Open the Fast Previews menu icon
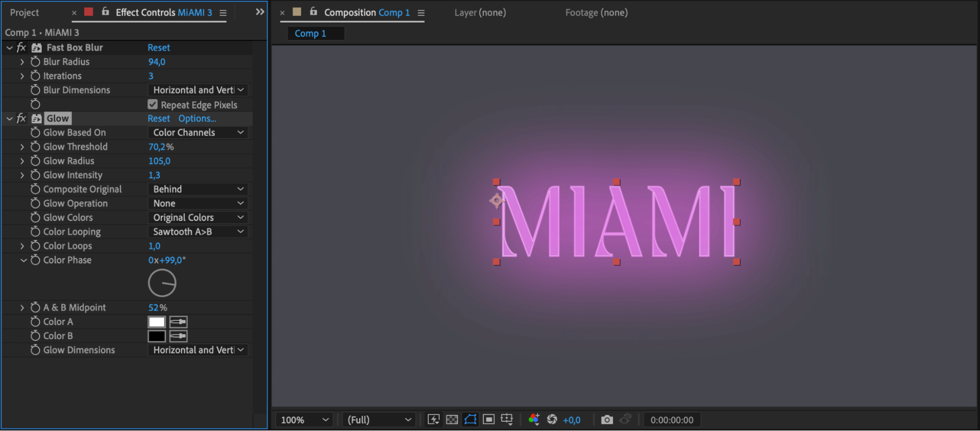 coord(433,420)
